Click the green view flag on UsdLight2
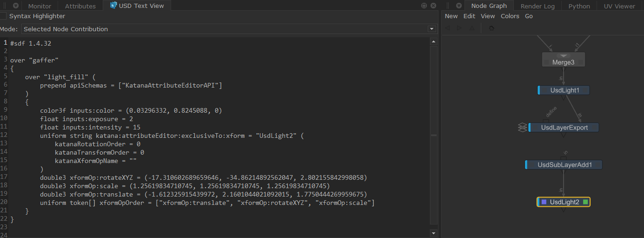The height and width of the screenshot is (238, 644). (585, 202)
